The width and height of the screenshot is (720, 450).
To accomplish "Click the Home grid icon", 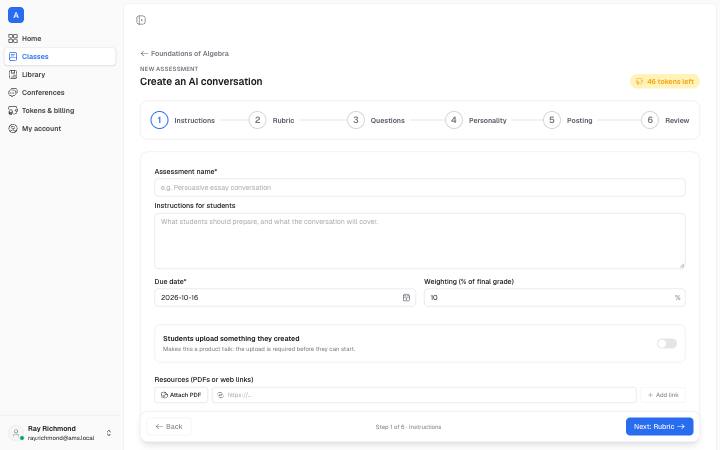I will (x=13, y=39).
